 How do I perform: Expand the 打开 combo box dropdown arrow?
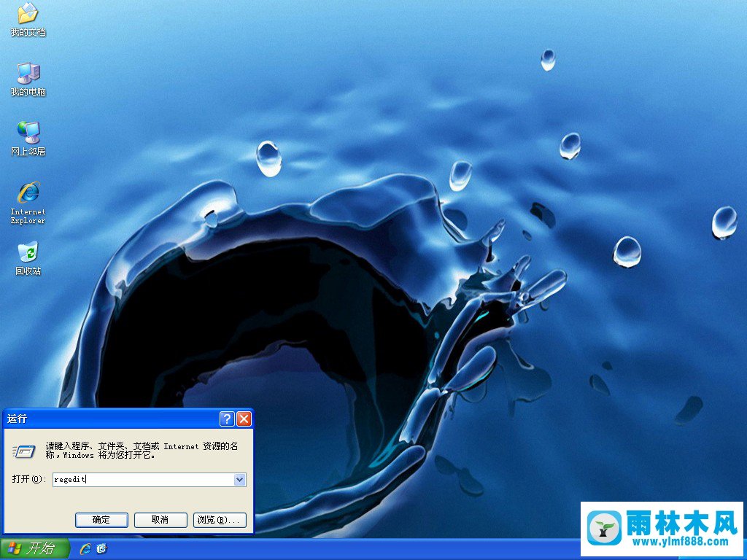point(239,480)
